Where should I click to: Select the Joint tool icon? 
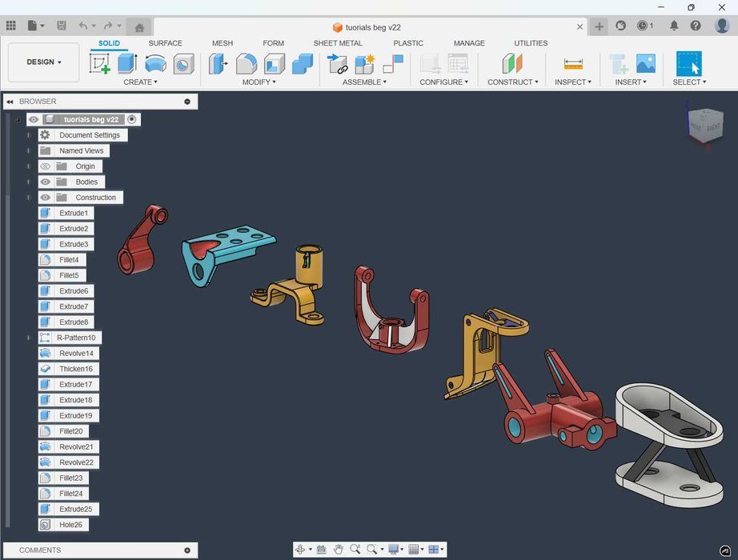393,64
